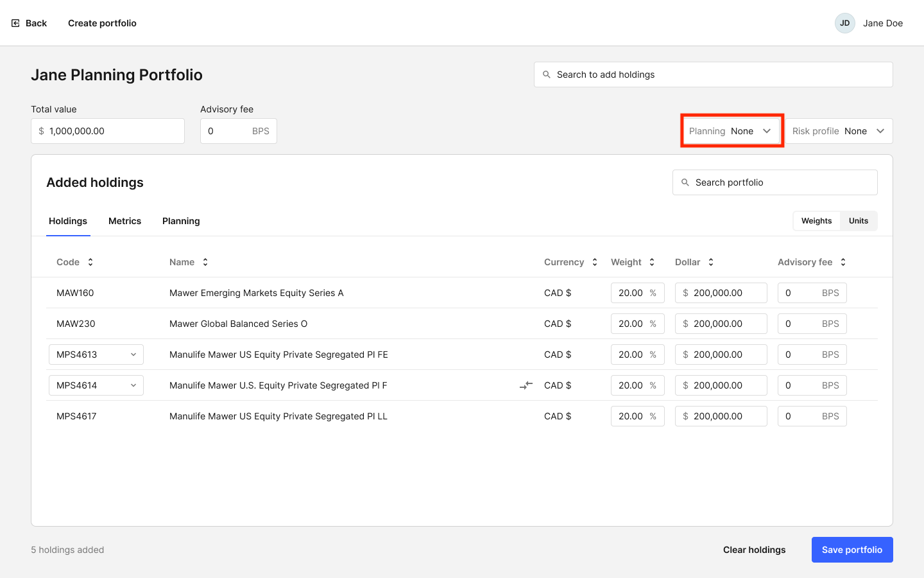
Task: Open the Planning tab
Action: click(181, 221)
